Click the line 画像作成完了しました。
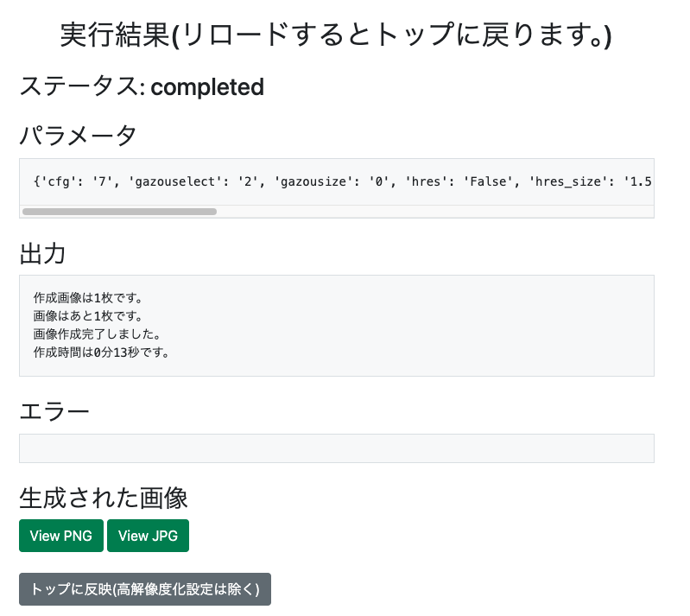The height and width of the screenshot is (616, 690). [98, 334]
